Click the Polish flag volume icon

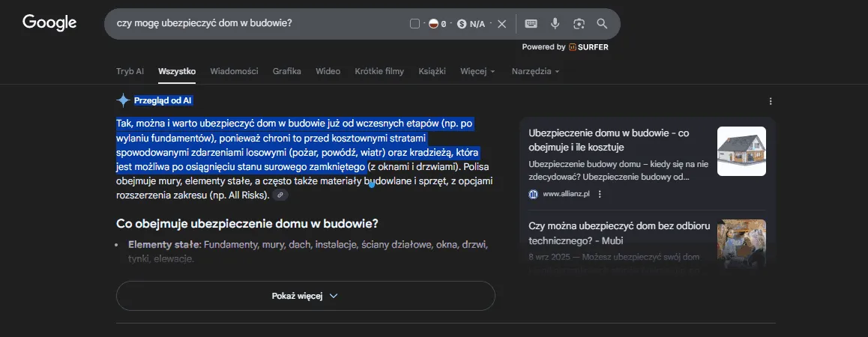click(434, 24)
